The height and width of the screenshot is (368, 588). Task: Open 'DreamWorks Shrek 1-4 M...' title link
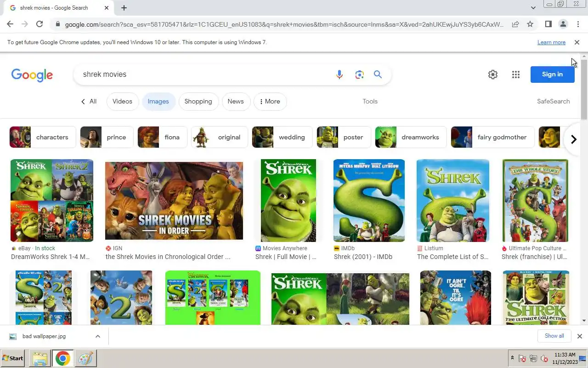coord(51,257)
